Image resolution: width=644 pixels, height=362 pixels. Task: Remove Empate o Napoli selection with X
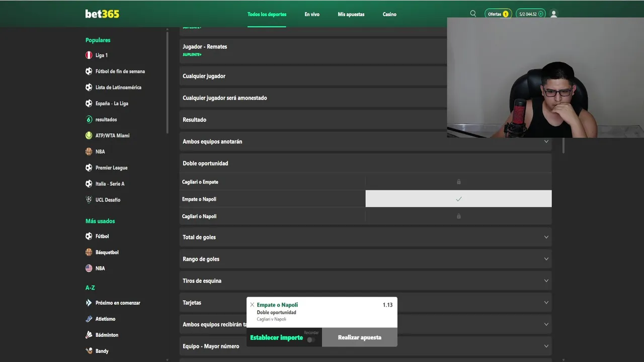point(252,305)
